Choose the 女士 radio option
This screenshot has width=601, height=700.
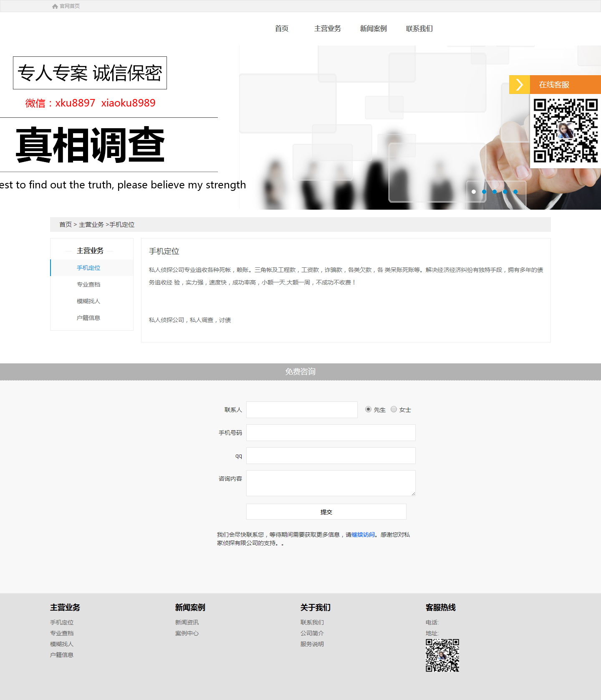pyautogui.click(x=394, y=409)
